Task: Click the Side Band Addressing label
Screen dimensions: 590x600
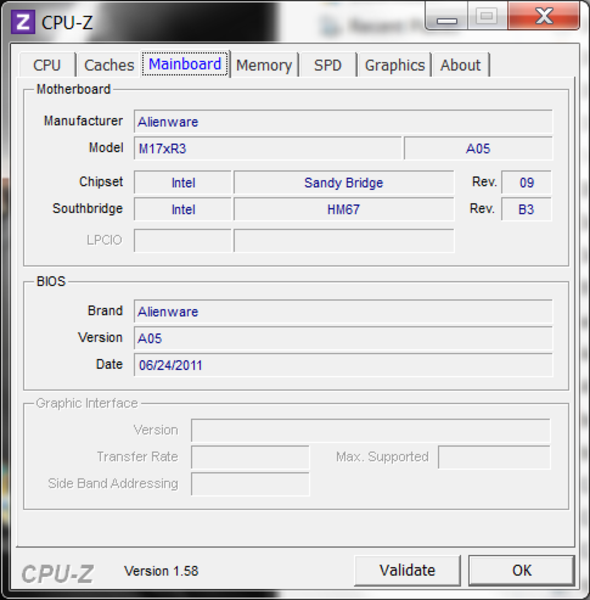Action: point(113,484)
